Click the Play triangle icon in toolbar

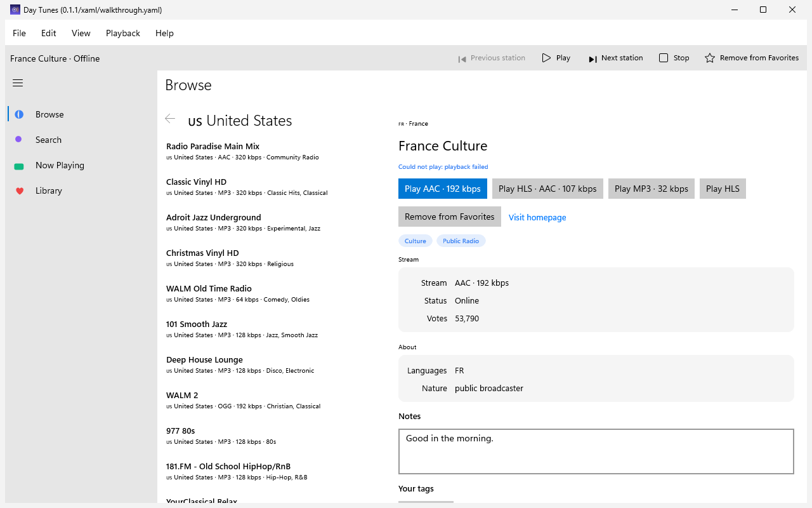[546, 58]
